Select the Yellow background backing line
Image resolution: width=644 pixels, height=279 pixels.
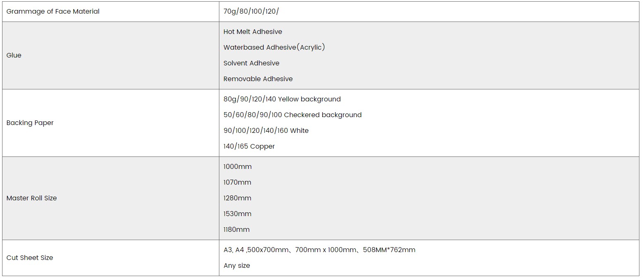[x=282, y=99]
